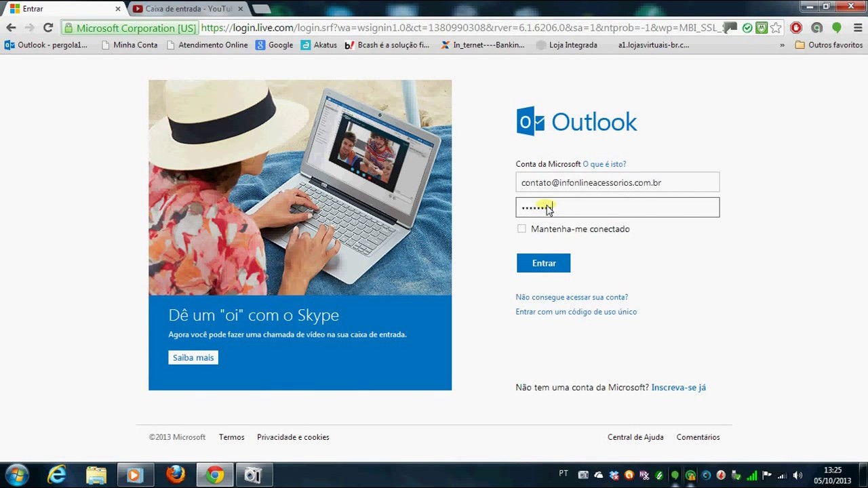Screen dimensions: 868x488
Task: Click the camera icon in system tray
Action: pos(583,475)
